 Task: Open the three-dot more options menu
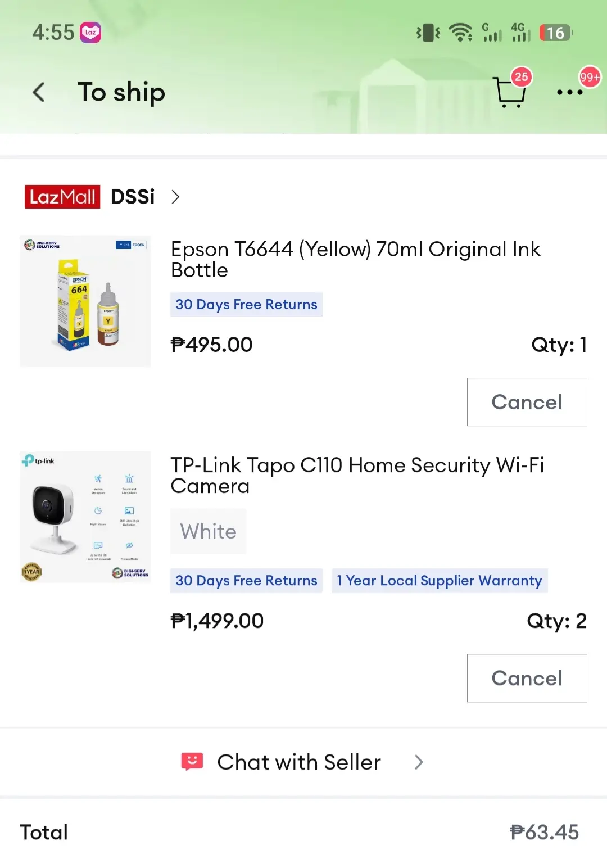[569, 92]
